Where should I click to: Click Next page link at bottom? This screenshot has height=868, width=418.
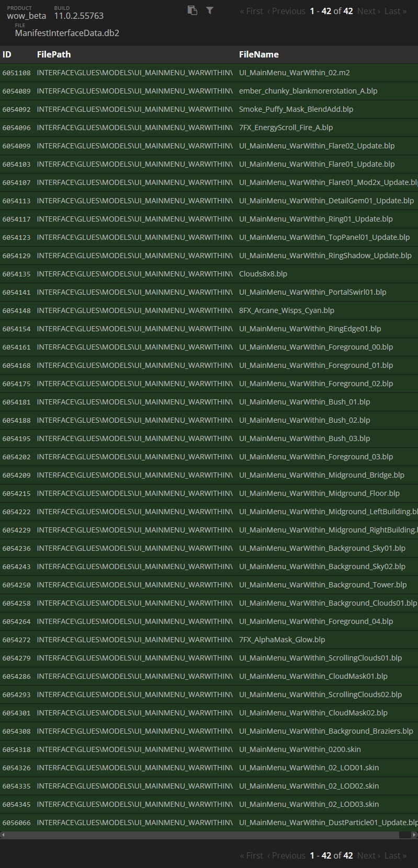[x=369, y=855]
